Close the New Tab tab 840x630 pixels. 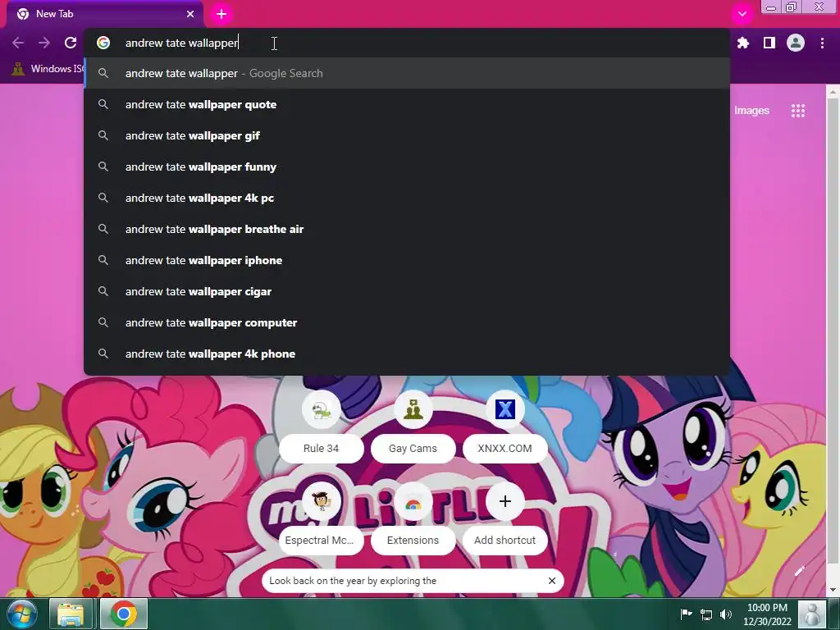pos(190,14)
